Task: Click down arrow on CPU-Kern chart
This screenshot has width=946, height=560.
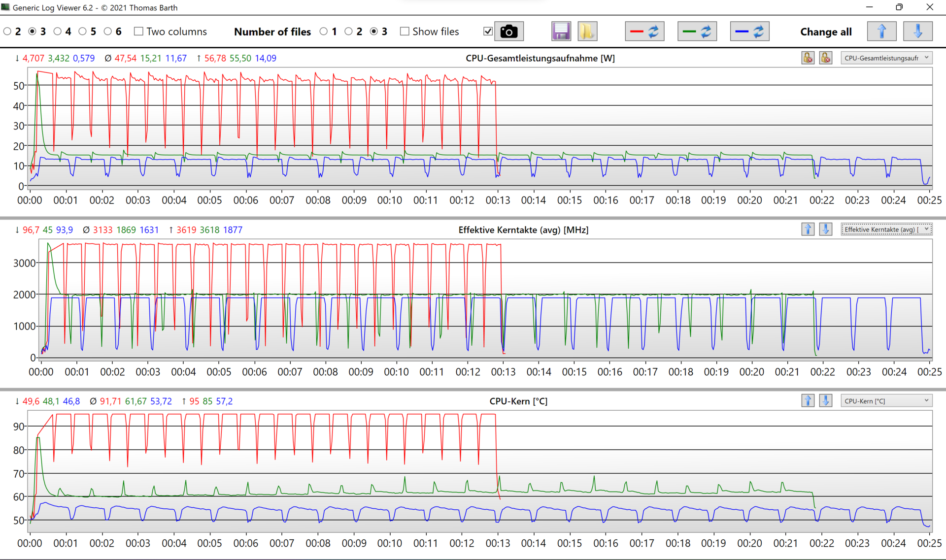Action: pos(826,401)
